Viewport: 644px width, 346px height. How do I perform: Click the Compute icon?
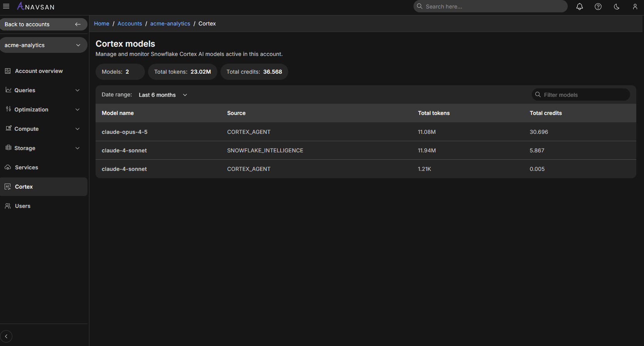coord(8,128)
